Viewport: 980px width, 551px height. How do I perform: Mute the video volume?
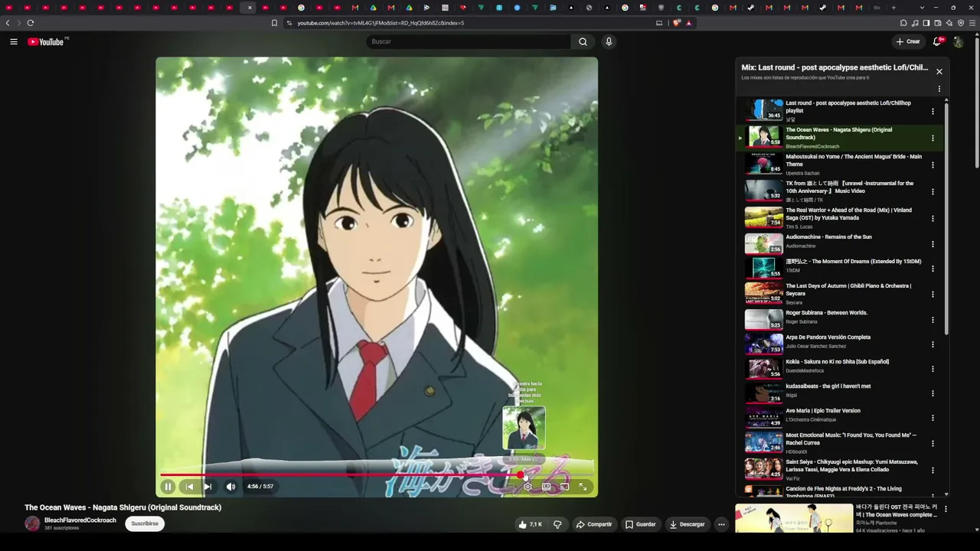pyautogui.click(x=230, y=487)
